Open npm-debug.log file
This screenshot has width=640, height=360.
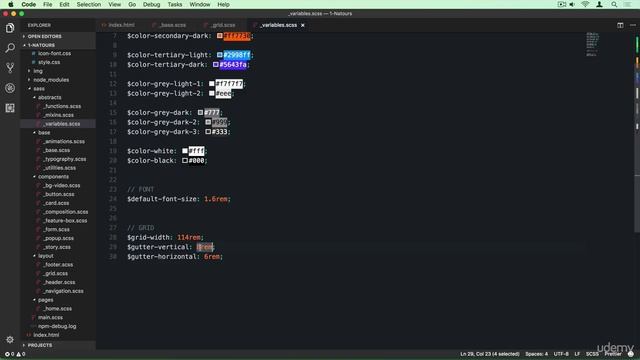tap(57, 327)
